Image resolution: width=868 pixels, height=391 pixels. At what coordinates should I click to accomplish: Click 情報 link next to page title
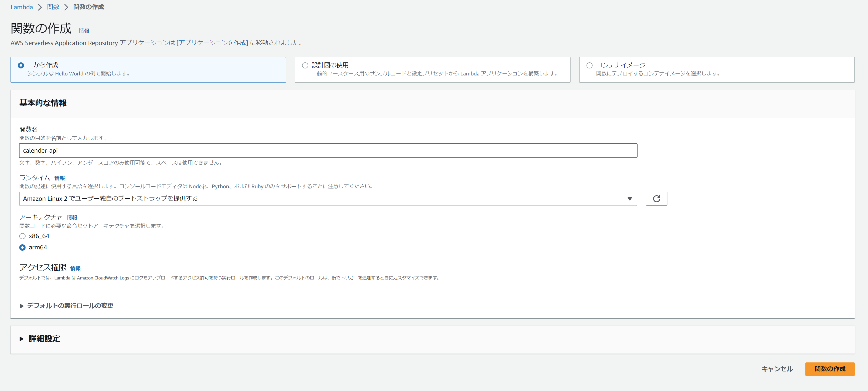(84, 31)
